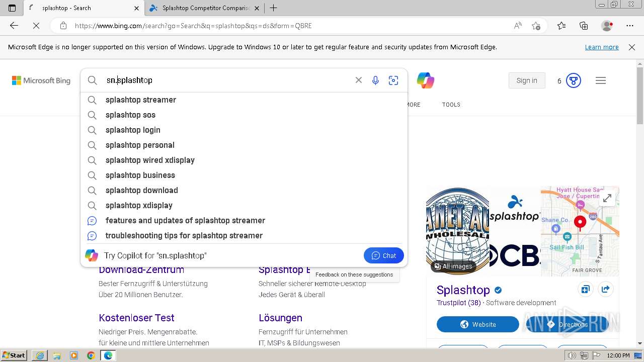Image resolution: width=644 pixels, height=362 pixels.
Task: Focus the Bing search input field
Action: 226,80
